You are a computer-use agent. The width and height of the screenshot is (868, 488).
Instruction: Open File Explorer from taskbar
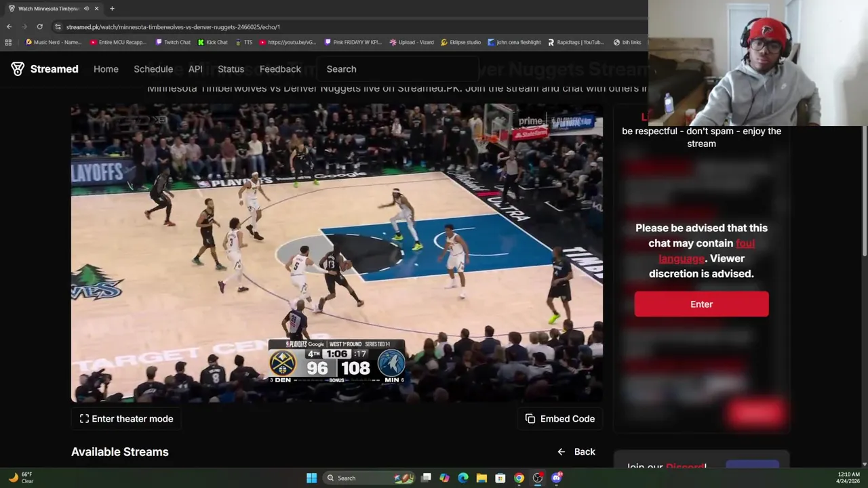click(481, 478)
